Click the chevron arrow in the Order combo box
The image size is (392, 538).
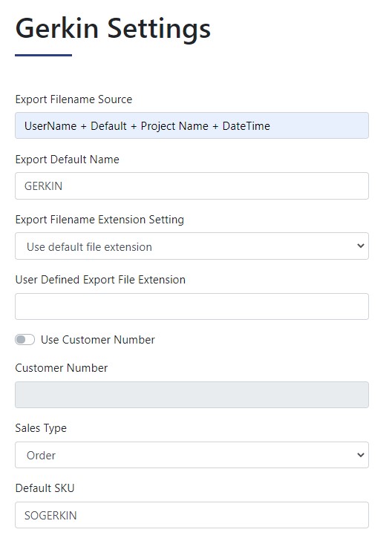360,455
